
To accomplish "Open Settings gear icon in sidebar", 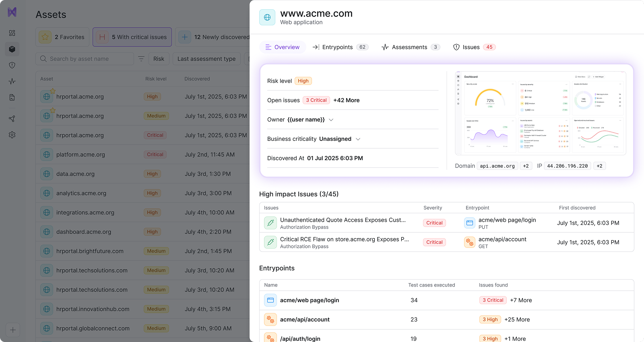I will pyautogui.click(x=12, y=135).
